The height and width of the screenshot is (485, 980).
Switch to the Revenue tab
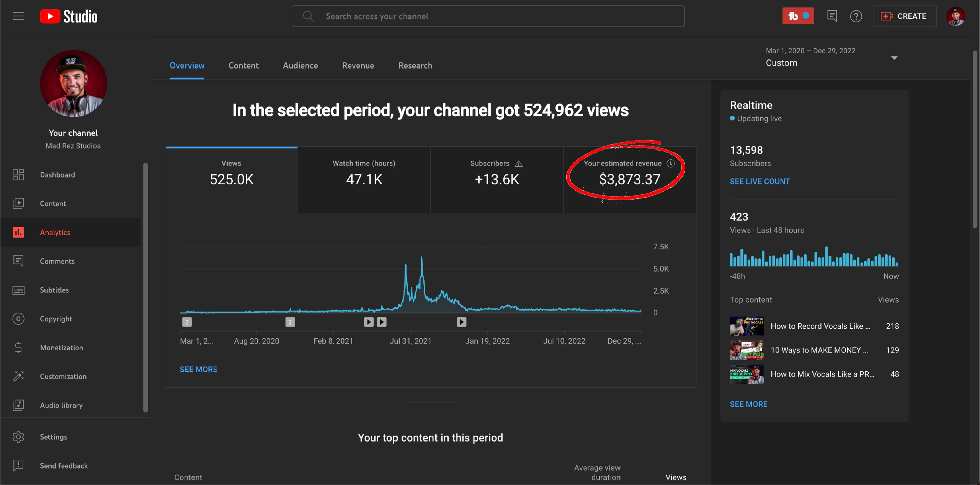click(358, 66)
